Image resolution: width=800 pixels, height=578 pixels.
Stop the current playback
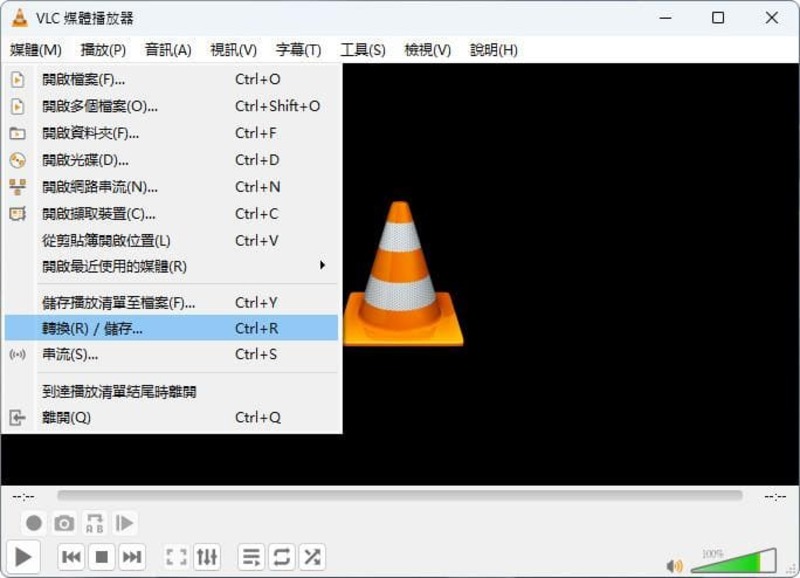click(101, 558)
